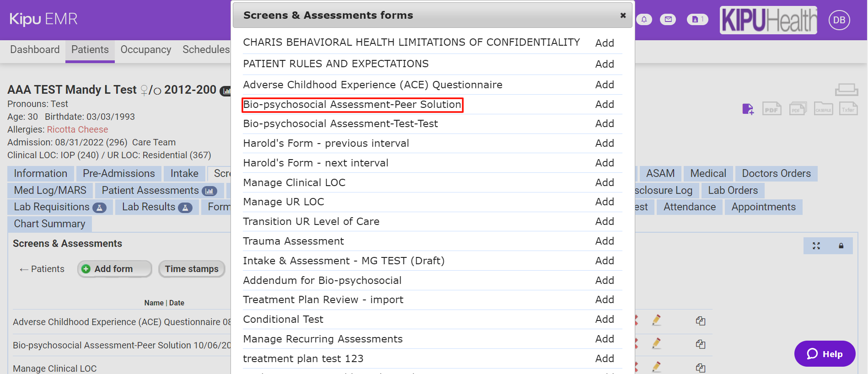Click the add document icon
Screen dimensions: 868x374
[x=748, y=109]
